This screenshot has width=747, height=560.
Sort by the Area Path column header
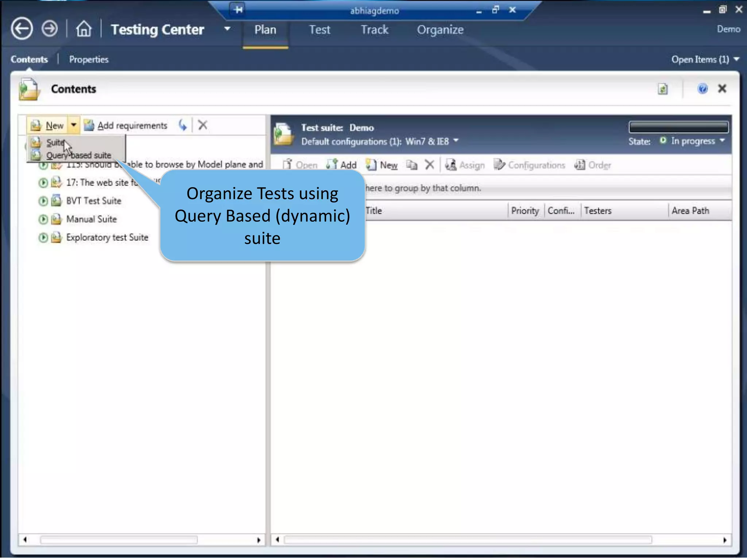click(x=700, y=211)
